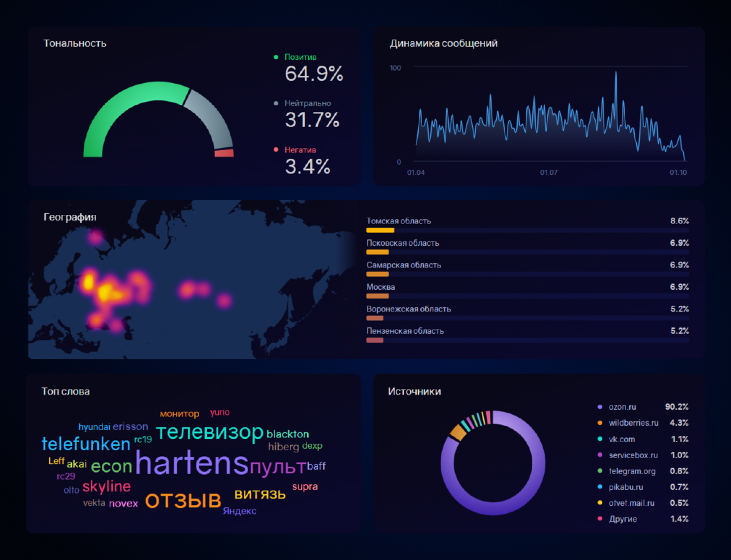Select the Москва region row
Image resolution: width=731 pixels, height=560 pixels.
coord(527,291)
